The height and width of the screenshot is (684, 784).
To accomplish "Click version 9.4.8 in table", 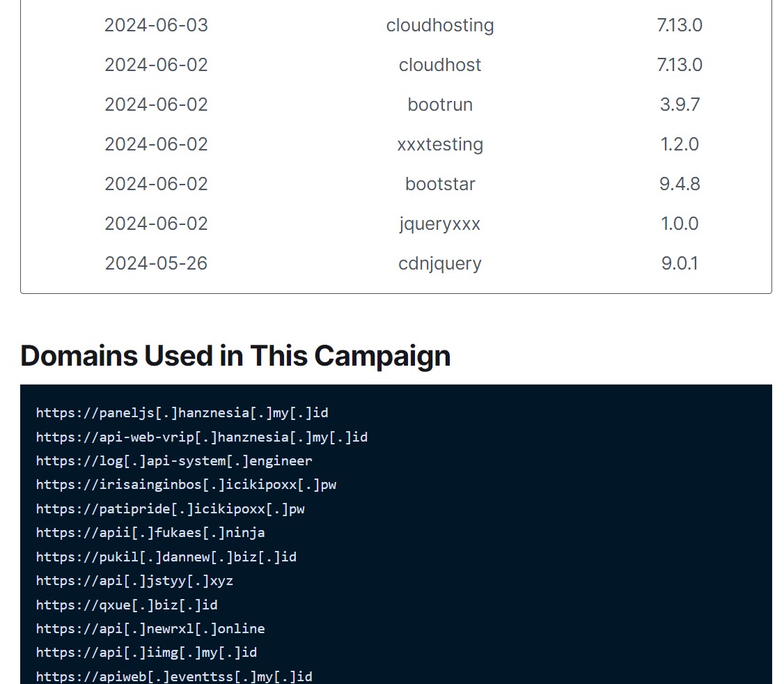I will (x=680, y=184).
